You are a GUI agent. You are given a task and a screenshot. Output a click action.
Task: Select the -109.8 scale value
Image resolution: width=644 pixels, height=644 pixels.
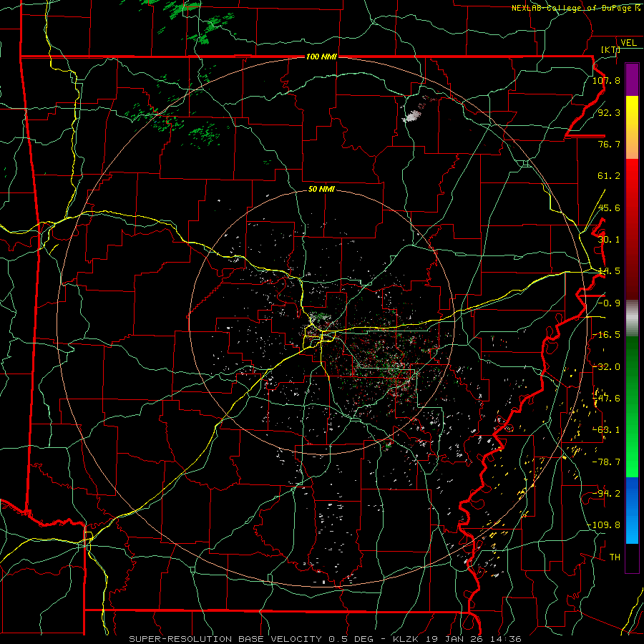pos(603,525)
